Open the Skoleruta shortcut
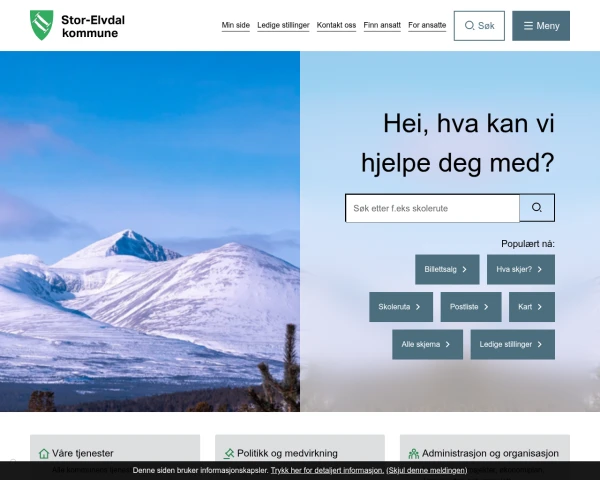 click(x=401, y=307)
